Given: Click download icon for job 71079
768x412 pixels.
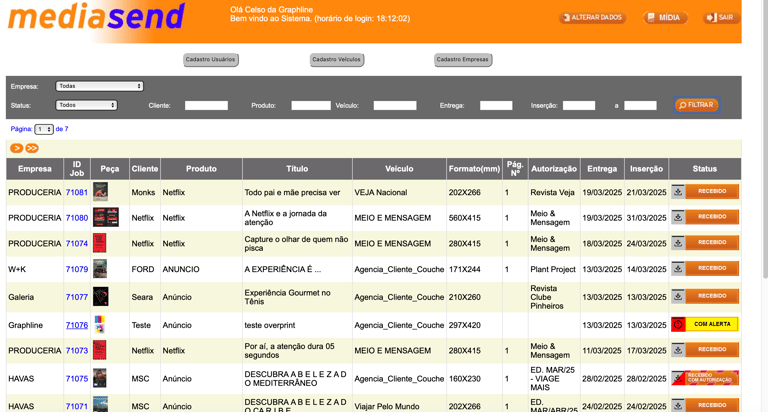Looking at the screenshot, I should (x=678, y=268).
